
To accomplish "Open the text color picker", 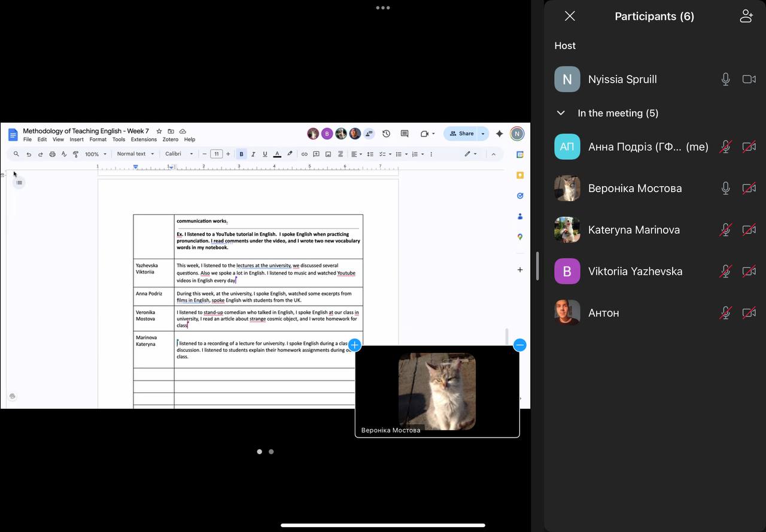I will click(x=277, y=154).
